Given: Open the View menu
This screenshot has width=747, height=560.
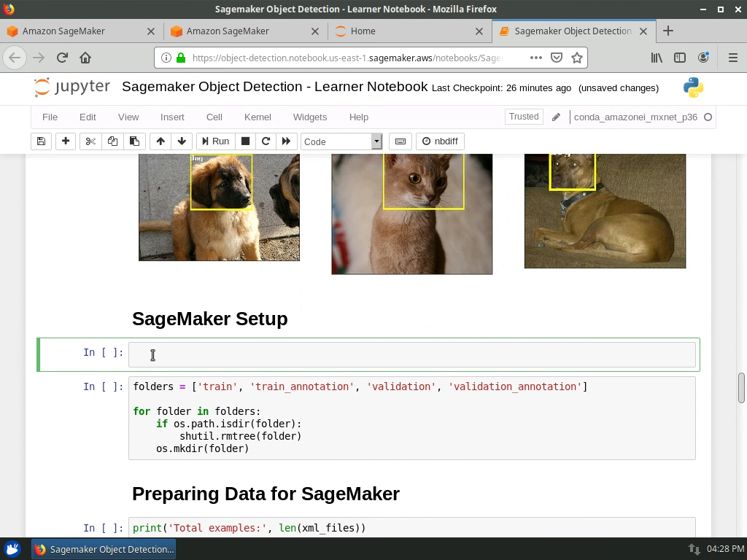Looking at the screenshot, I should tap(128, 117).
